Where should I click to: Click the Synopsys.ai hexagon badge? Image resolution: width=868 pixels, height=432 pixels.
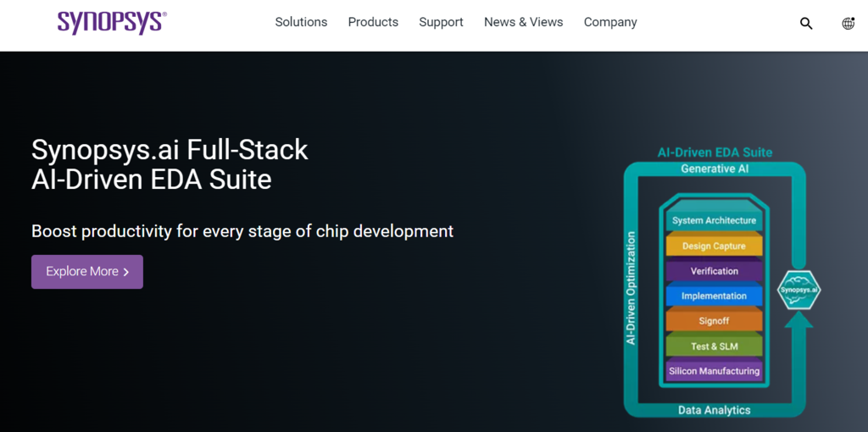pos(798,290)
